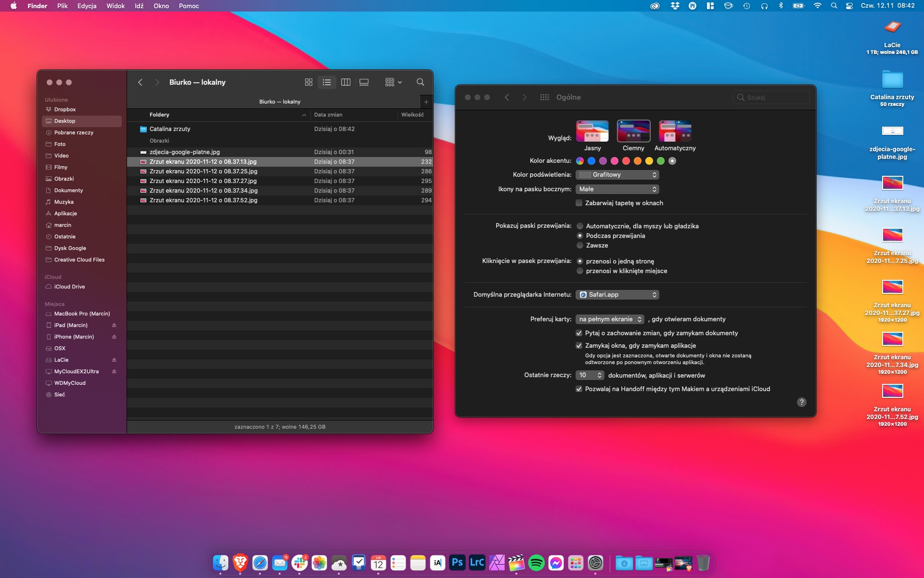924x578 pixels.
Task: Select przenosi o jedną stronę option
Action: pyautogui.click(x=580, y=261)
